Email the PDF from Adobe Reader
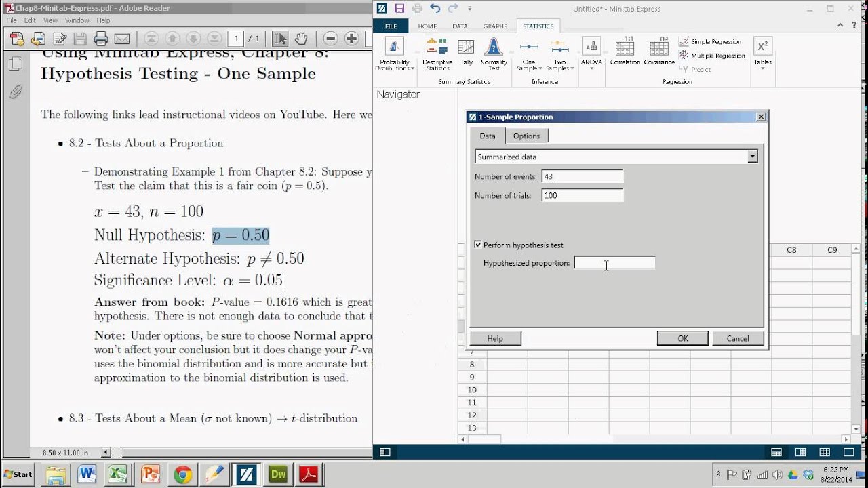868x488 pixels. pos(121,39)
